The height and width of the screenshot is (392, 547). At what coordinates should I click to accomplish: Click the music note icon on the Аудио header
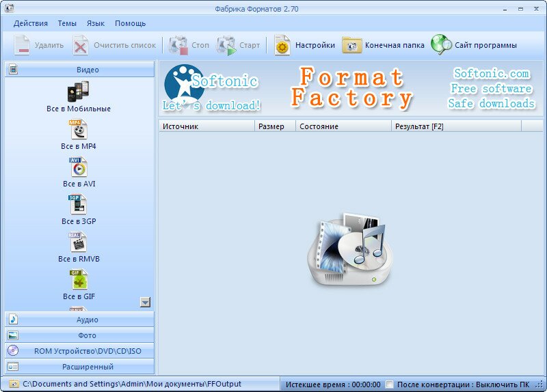point(13,319)
